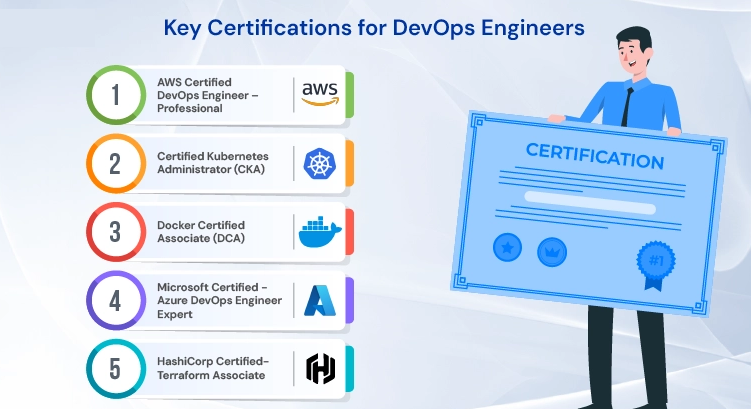Select the green number 1 circle
Image resolution: width=751 pixels, height=409 pixels.
116,96
